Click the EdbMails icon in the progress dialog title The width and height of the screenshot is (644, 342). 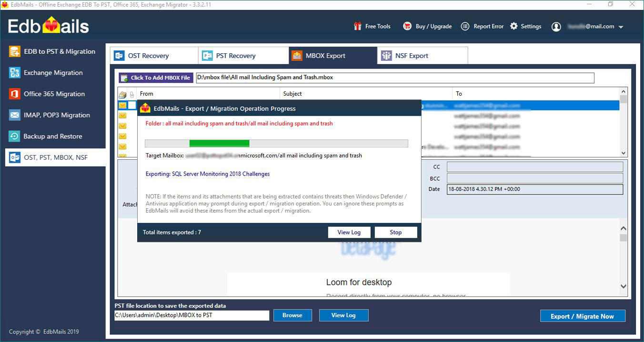click(146, 108)
